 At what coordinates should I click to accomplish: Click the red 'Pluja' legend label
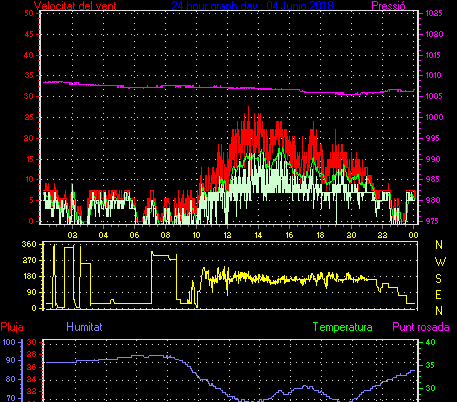12,327
